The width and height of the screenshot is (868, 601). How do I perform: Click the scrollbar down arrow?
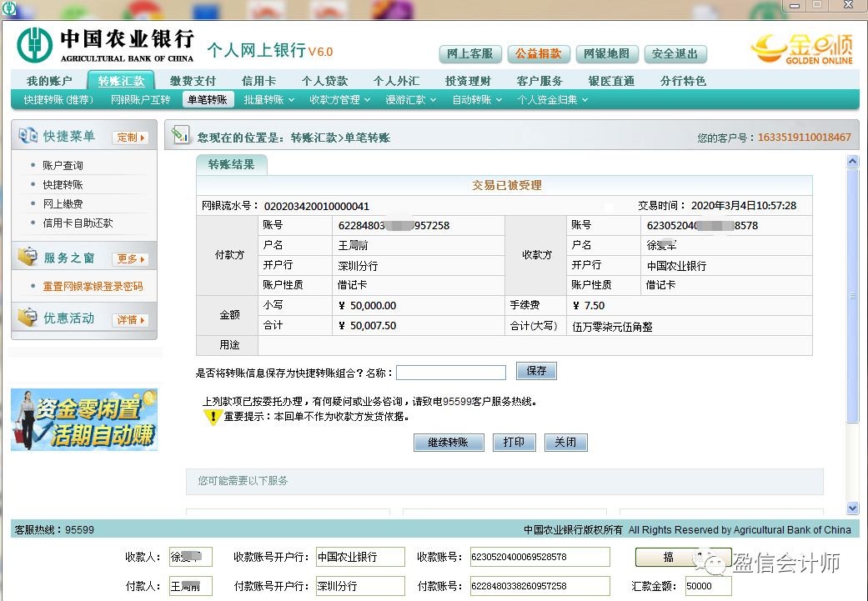tap(852, 508)
